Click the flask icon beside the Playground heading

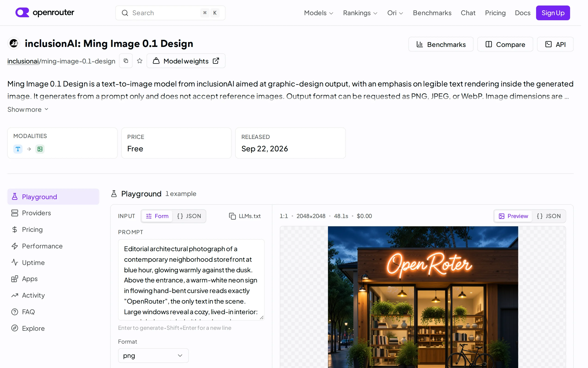[x=114, y=194]
